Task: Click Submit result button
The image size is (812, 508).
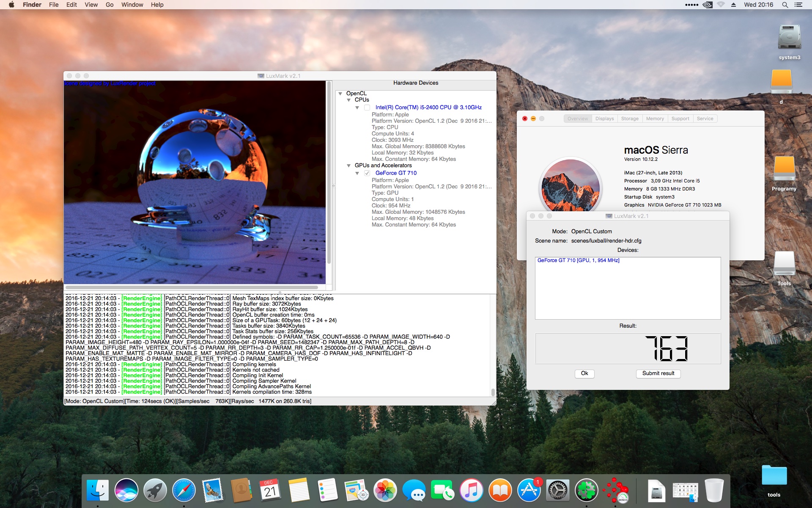Action: coord(658,373)
